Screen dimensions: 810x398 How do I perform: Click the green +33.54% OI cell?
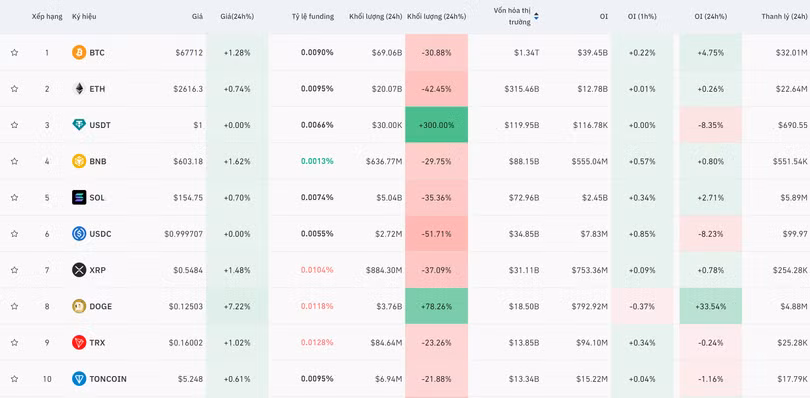coord(711,306)
